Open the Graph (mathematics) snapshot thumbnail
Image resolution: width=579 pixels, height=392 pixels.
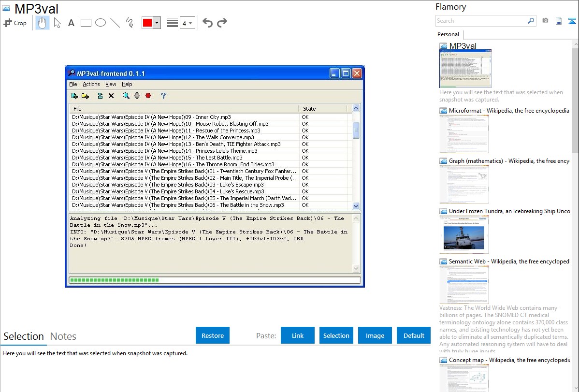tap(464, 184)
